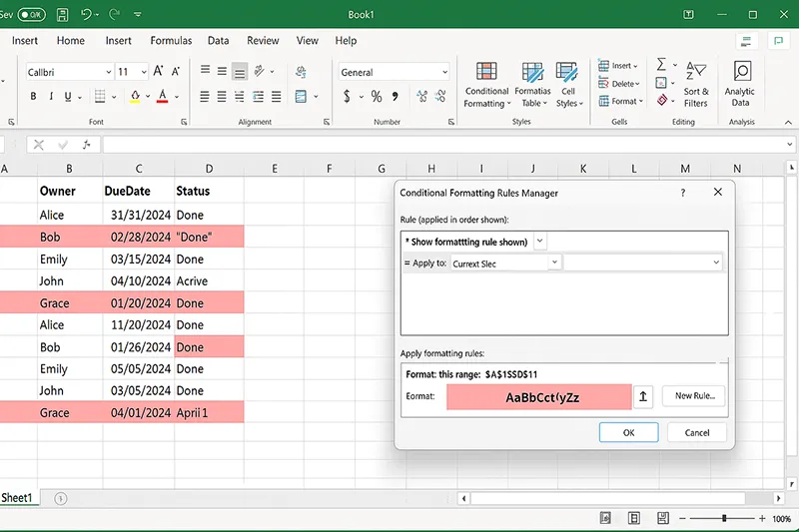The width and height of the screenshot is (799, 532).
Task: Open the Data tab
Action: [218, 41]
